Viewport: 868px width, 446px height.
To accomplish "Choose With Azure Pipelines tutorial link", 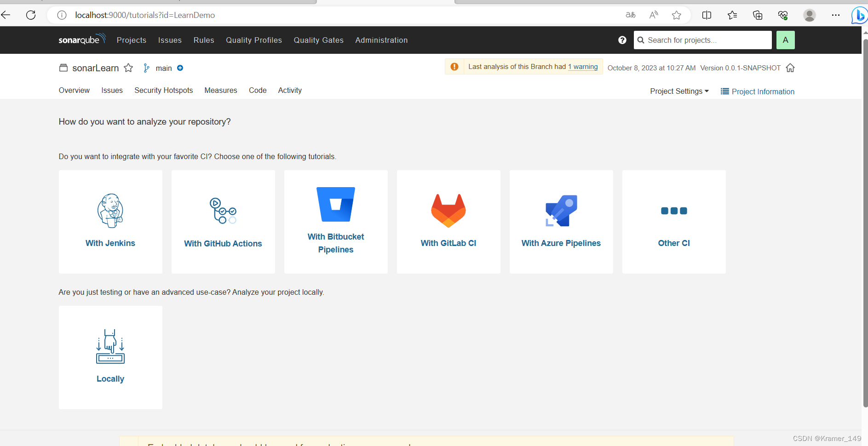I will 561,243.
